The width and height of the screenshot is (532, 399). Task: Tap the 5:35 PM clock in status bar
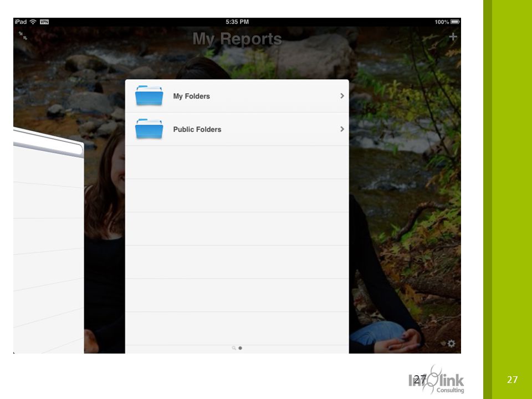[x=237, y=22]
